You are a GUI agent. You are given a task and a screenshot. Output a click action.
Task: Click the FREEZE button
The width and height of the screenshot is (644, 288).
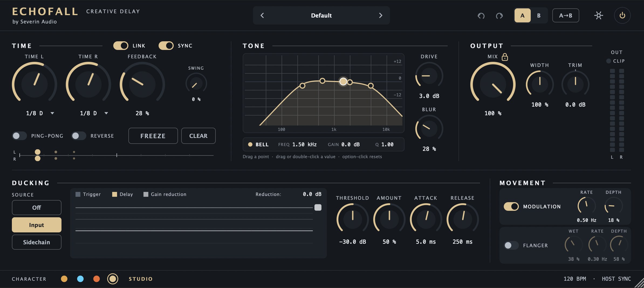pos(153,136)
